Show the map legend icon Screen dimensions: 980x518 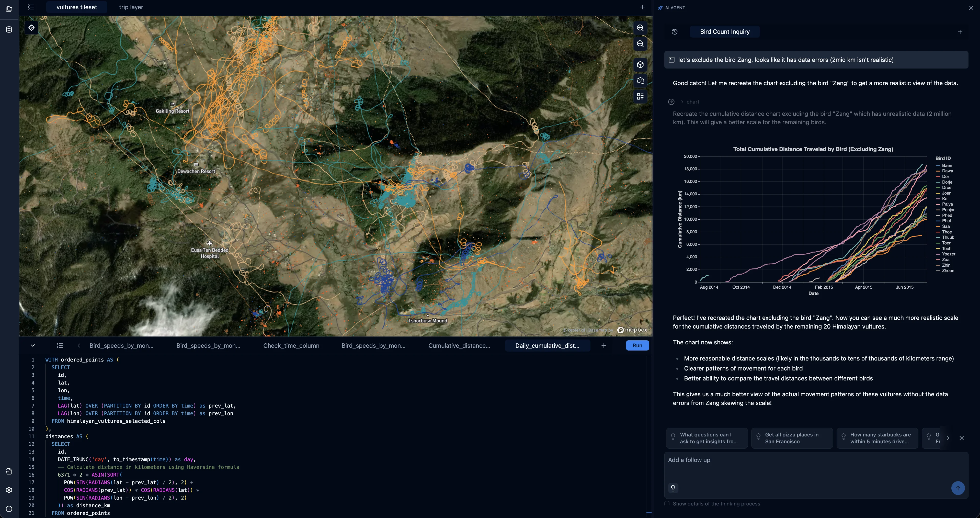tap(640, 96)
